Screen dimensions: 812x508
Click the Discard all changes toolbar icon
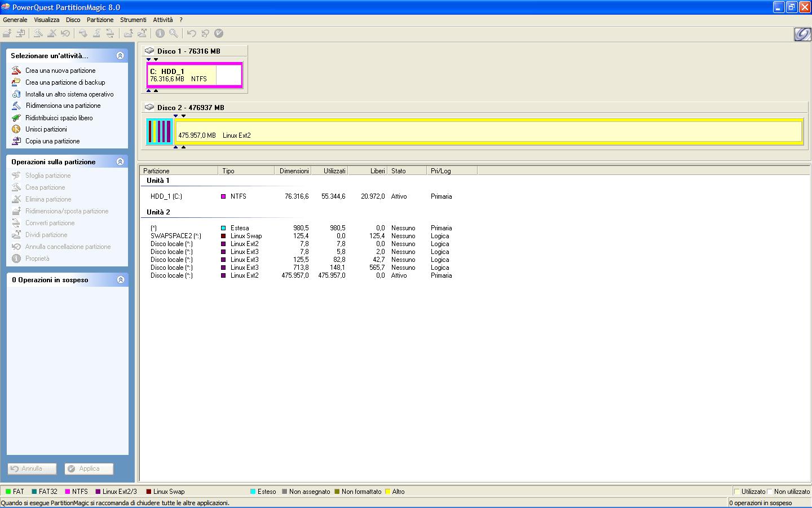coord(205,33)
